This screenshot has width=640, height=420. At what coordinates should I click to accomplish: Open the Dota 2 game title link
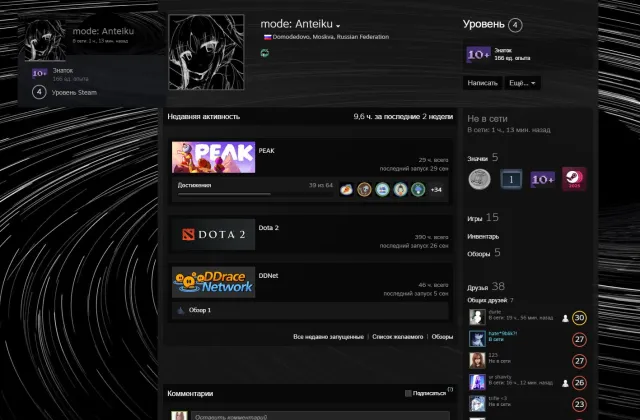coord(269,228)
